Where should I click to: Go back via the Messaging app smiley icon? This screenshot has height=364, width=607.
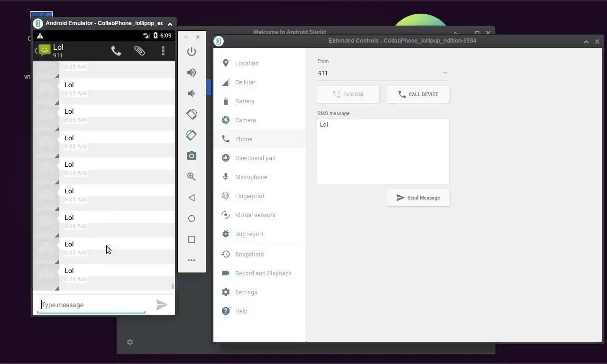coord(44,50)
